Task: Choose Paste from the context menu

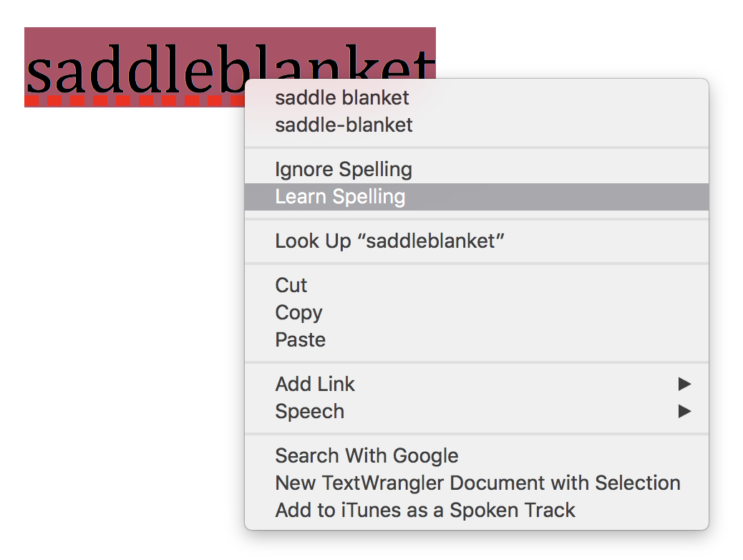Action: [300, 340]
